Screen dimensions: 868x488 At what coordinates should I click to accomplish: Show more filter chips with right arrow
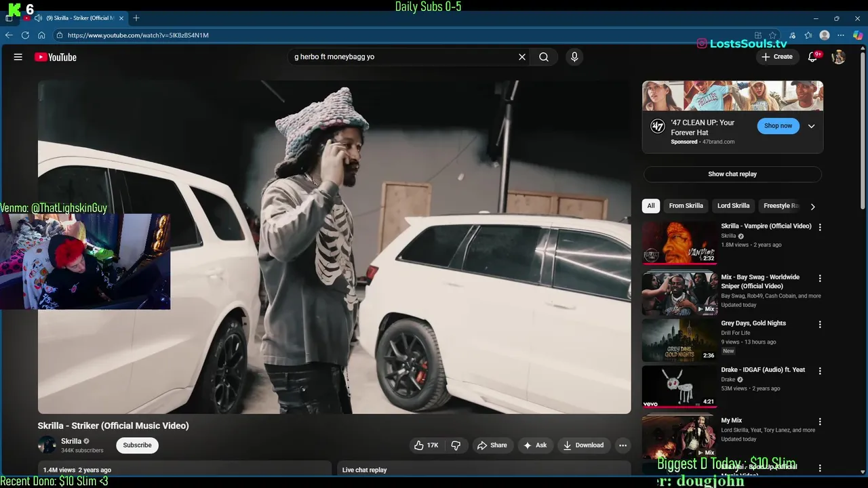click(812, 206)
